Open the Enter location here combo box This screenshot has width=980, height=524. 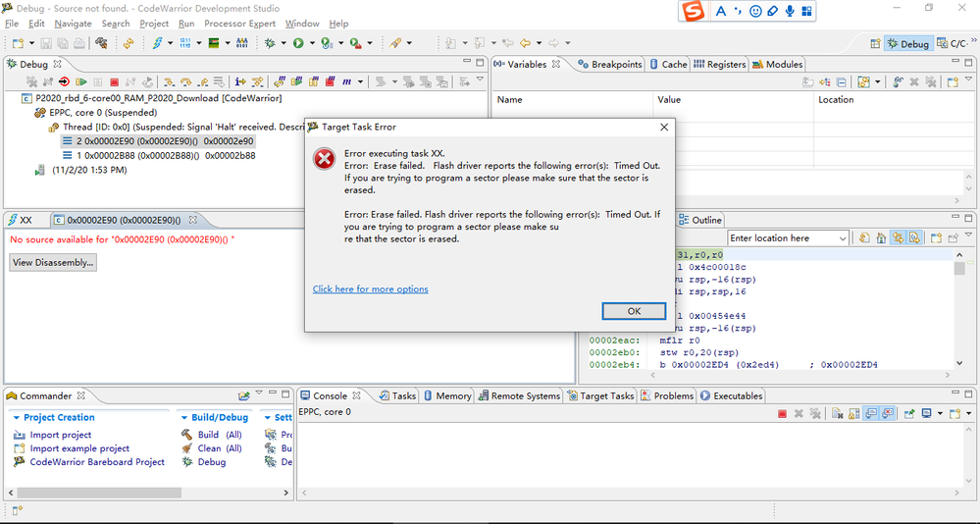click(789, 238)
